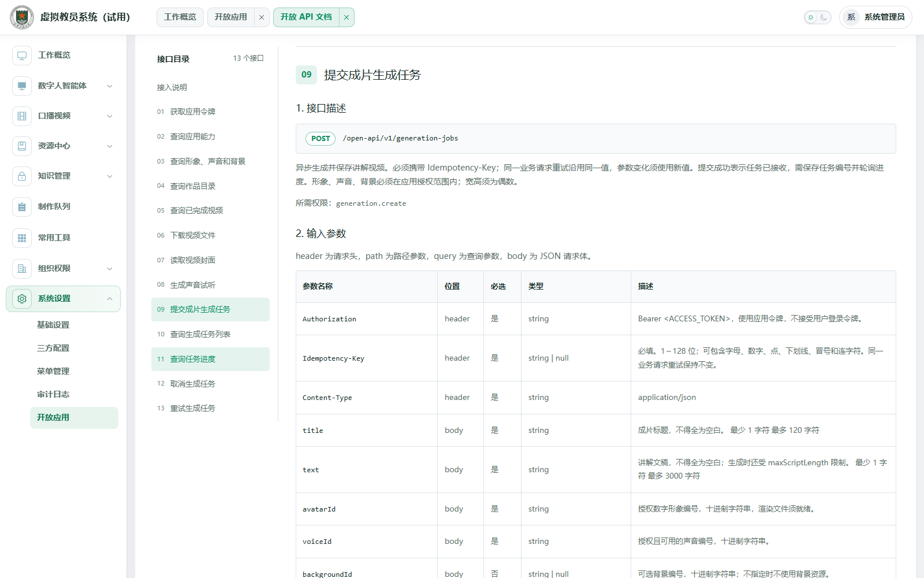The height and width of the screenshot is (578, 924).
Task: Open 制作队列 sidebar label
Action: (x=54, y=207)
